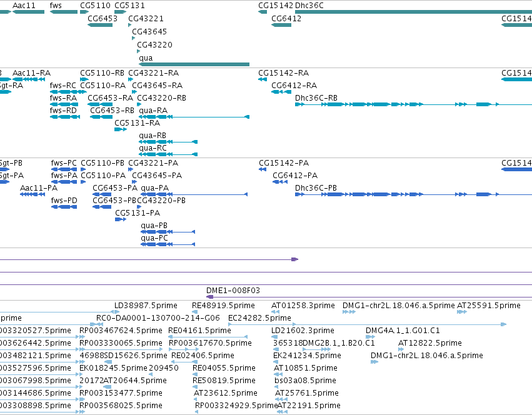This screenshot has height=415, width=532.
Task: Click the AT25591.5prime EST label
Action: 489,306
